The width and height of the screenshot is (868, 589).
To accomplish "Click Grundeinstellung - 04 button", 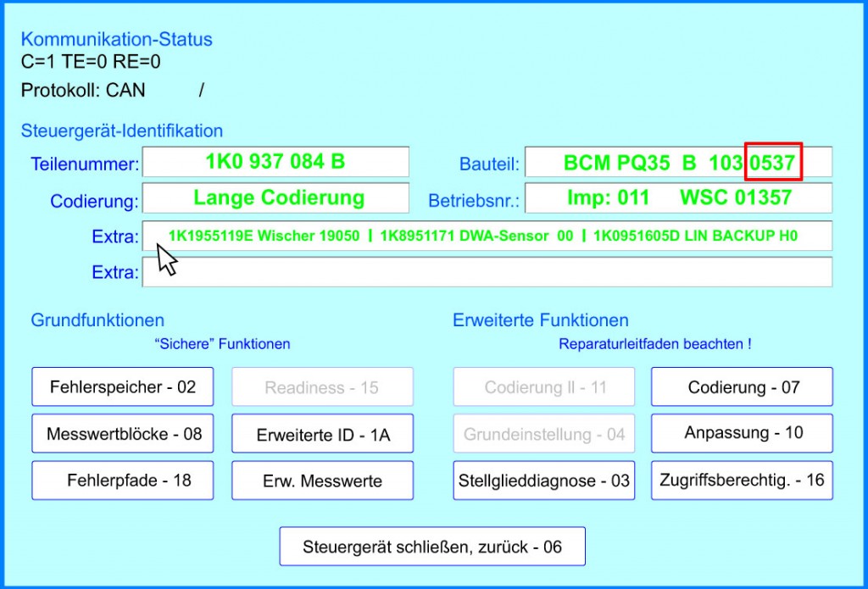I will click(545, 434).
